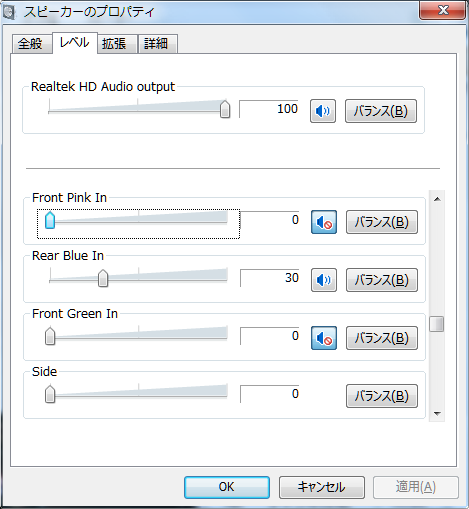Mute the Realtek HD Audio output speaker
This screenshot has height=509, width=469.
point(323,111)
